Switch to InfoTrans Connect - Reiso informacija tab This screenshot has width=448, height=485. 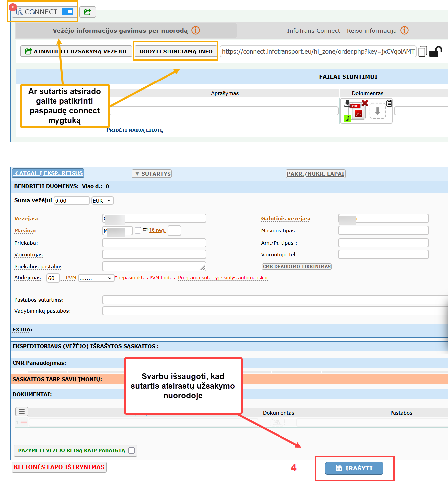click(x=342, y=31)
